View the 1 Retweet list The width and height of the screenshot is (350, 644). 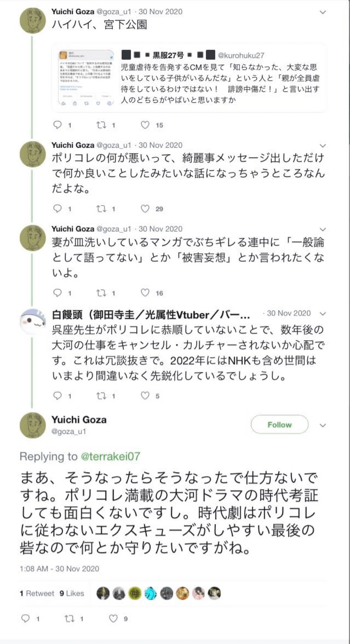click(37, 593)
